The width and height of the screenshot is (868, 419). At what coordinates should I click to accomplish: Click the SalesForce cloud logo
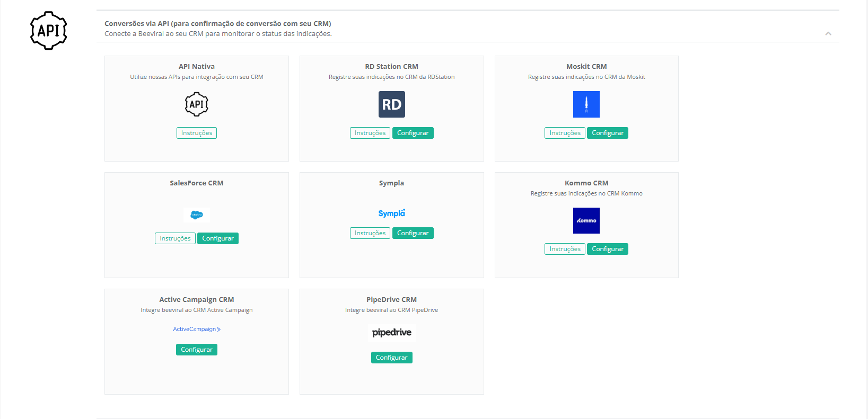(x=197, y=215)
